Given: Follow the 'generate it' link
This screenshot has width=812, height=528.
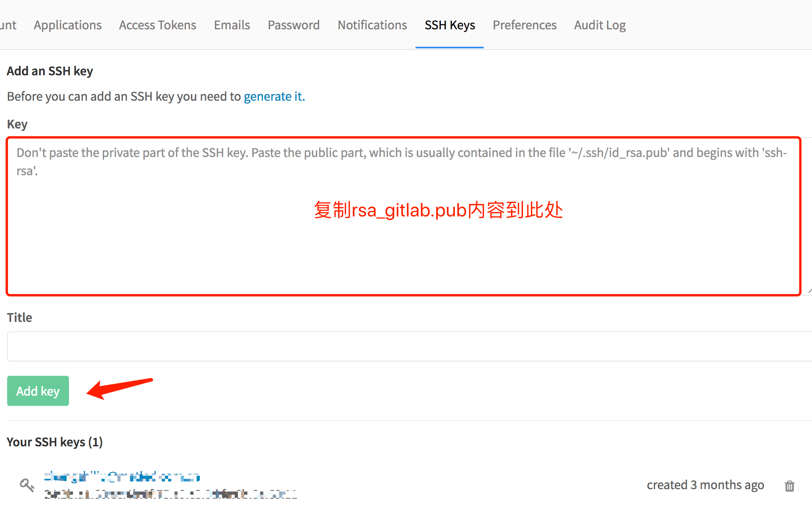Looking at the screenshot, I should pyautogui.click(x=274, y=96).
